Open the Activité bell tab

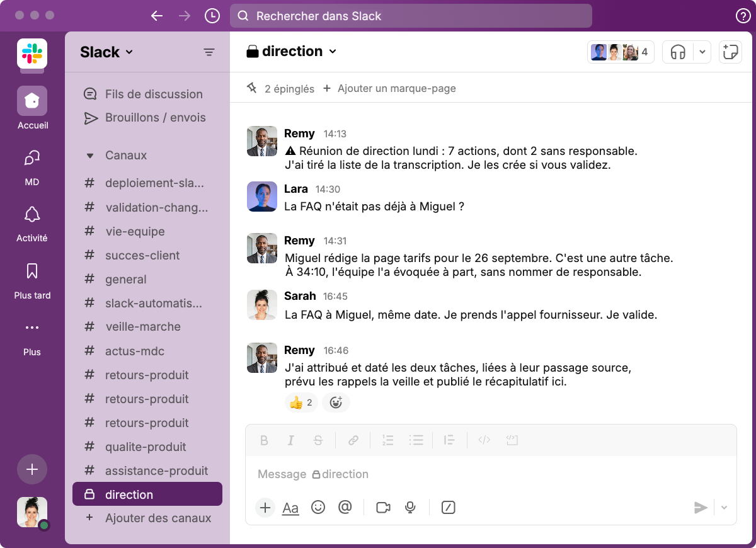(x=32, y=224)
